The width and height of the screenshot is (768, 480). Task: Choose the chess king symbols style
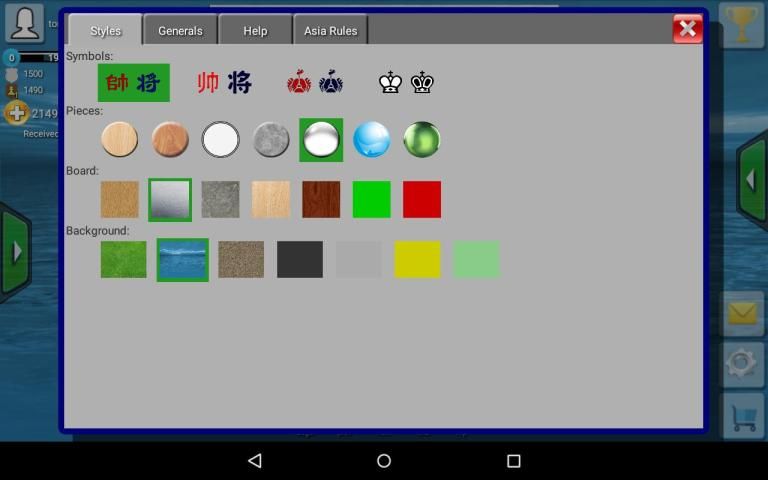[x=406, y=83]
